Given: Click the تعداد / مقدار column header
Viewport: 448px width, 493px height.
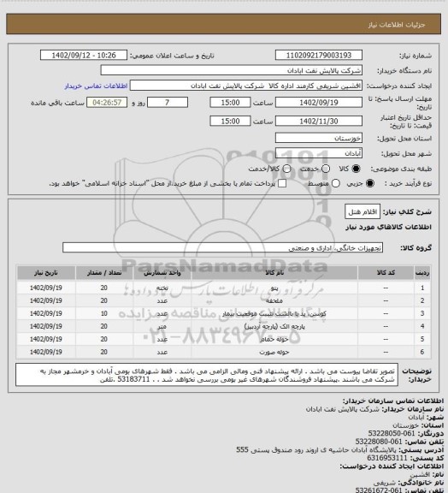Looking at the screenshot, I should click(x=104, y=273).
